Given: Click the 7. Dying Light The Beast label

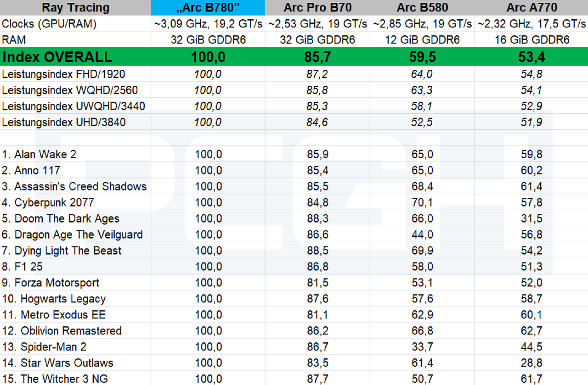Looking at the screenshot, I should coord(62,251).
